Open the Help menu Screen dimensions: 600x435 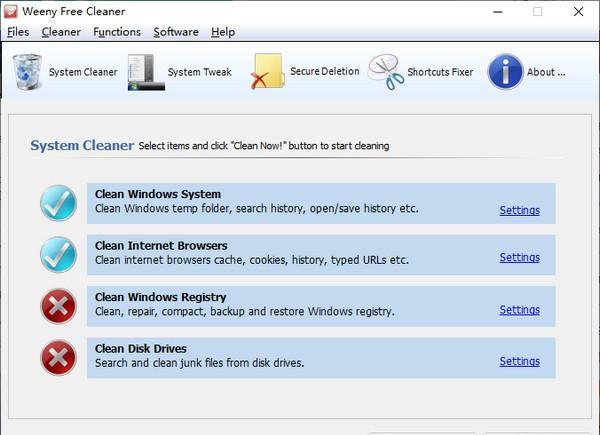223,32
